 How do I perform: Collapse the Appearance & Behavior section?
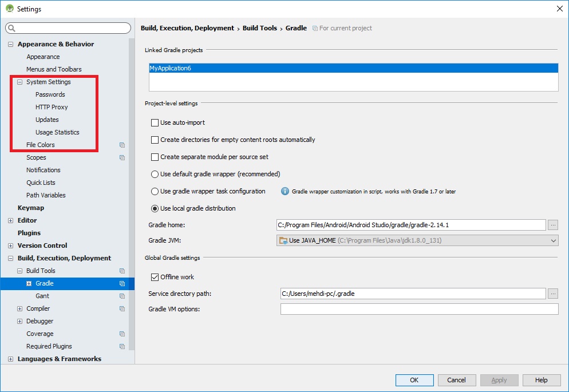click(10, 44)
